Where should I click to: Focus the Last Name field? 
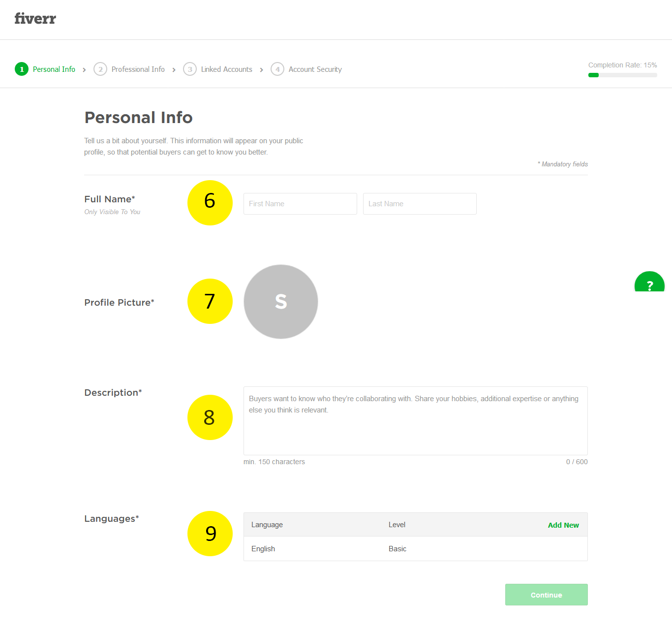420,204
